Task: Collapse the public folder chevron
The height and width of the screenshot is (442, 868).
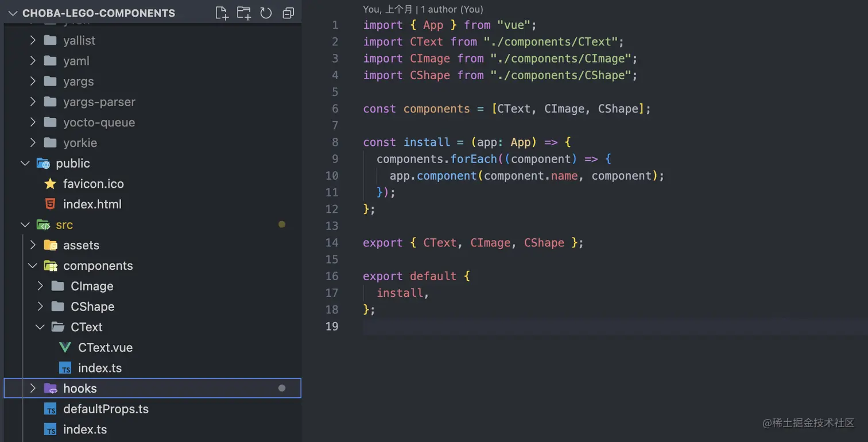Action: tap(25, 163)
